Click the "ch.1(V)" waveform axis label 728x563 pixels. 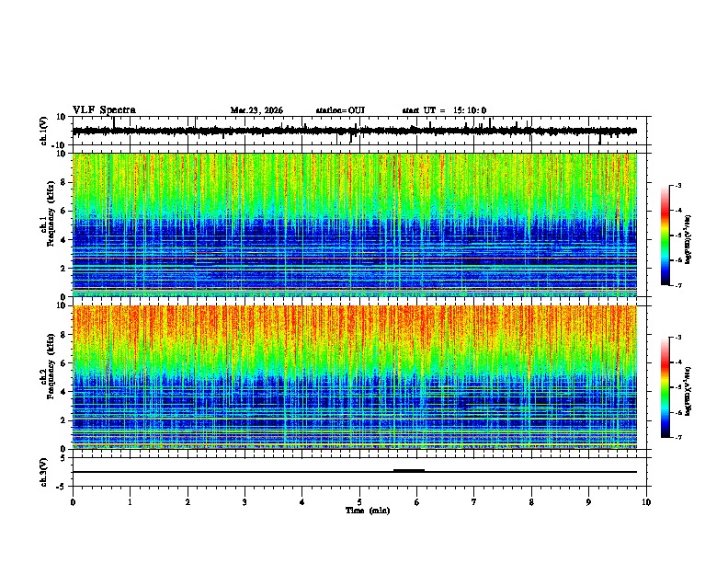coord(44,131)
